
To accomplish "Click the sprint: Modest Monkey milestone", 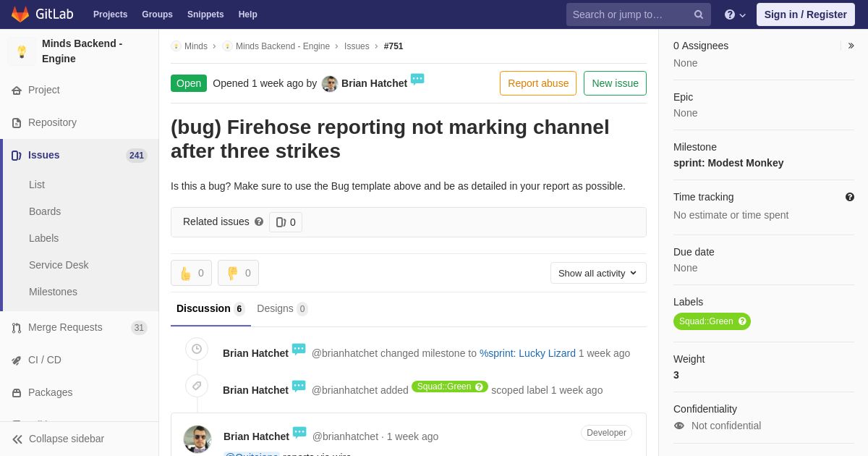I will point(728,163).
